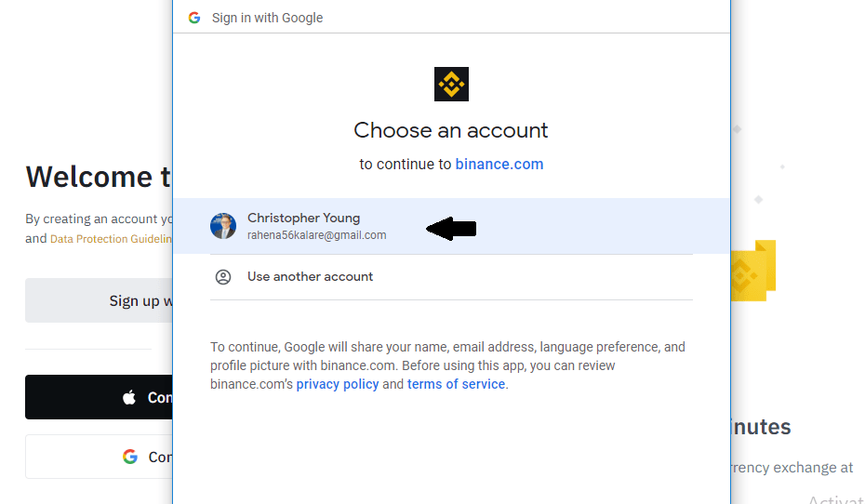Viewport: 865px width, 504px height.
Task: Open the Data Protection Guidelines link
Action: coord(111,239)
